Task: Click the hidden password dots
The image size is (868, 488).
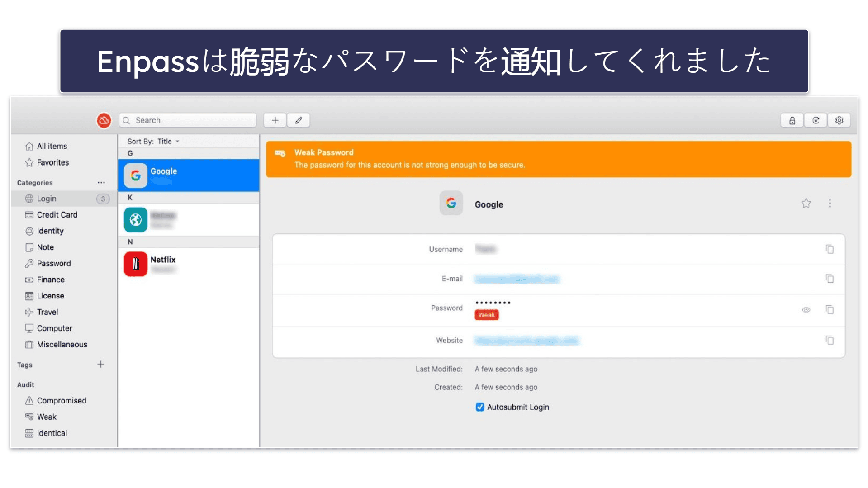Action: pyautogui.click(x=493, y=303)
